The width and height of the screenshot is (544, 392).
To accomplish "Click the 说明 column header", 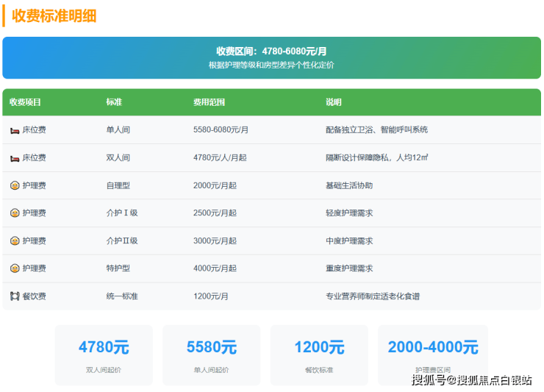I will click(334, 102).
